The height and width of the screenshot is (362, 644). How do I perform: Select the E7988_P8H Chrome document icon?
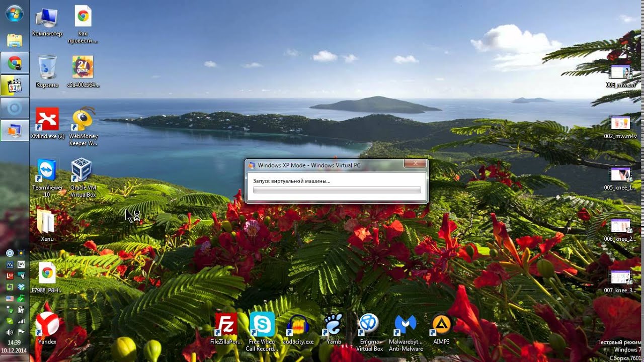pos(47,278)
